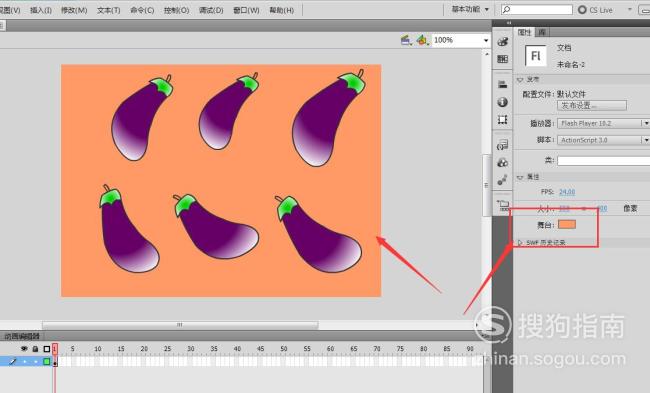Select the top-right eggplant on the stage
650x393 pixels.
pos(329,118)
